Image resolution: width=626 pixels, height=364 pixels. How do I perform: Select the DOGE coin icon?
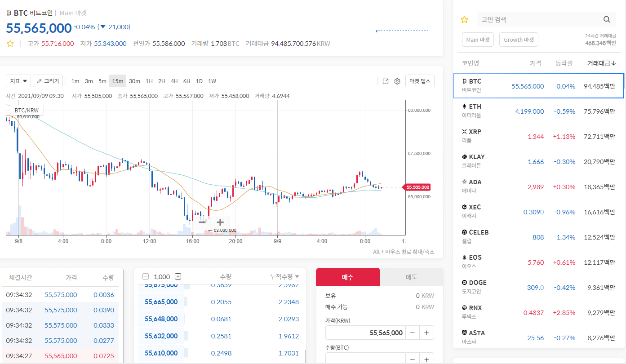[465, 283]
